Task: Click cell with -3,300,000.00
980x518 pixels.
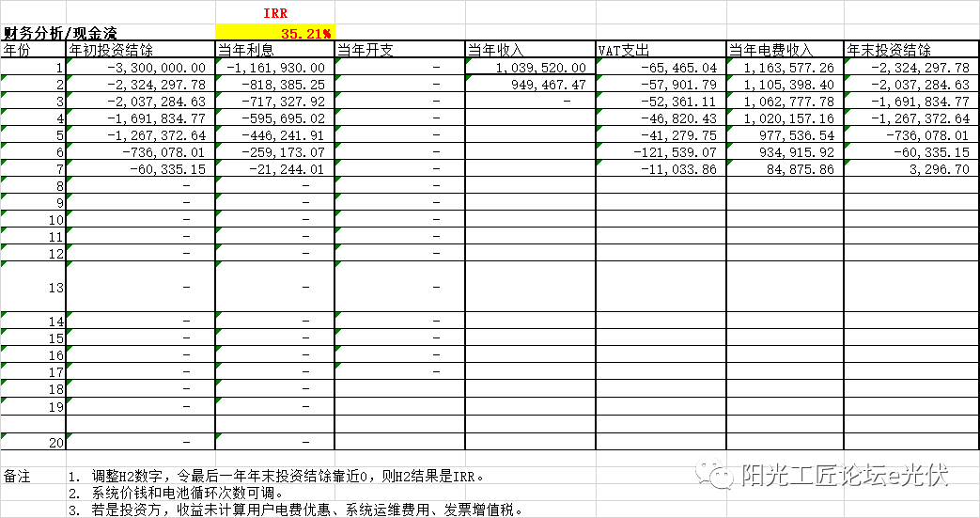Action: (x=141, y=68)
